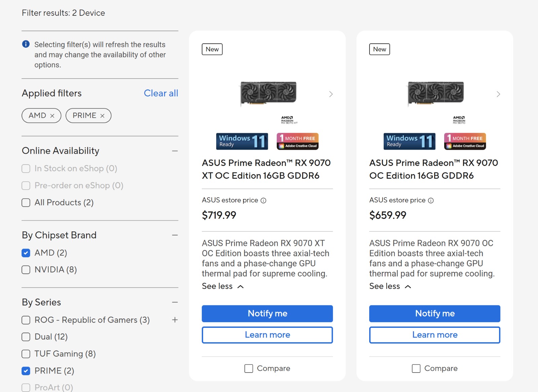Uncheck PRIME series filter
Viewport: 538px width, 392px height.
pyautogui.click(x=26, y=371)
